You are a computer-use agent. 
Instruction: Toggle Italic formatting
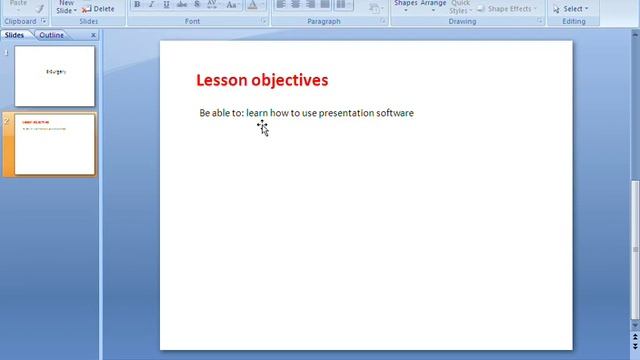point(151,4)
